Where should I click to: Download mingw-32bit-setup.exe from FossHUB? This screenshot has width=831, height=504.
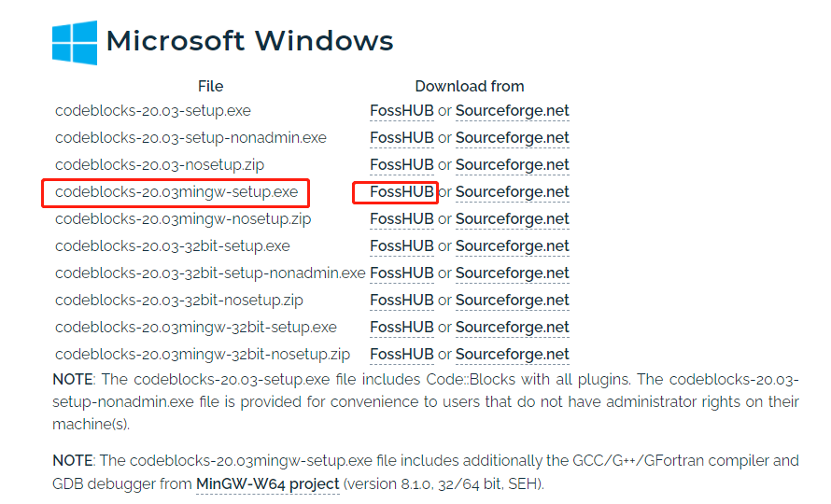pyautogui.click(x=401, y=327)
